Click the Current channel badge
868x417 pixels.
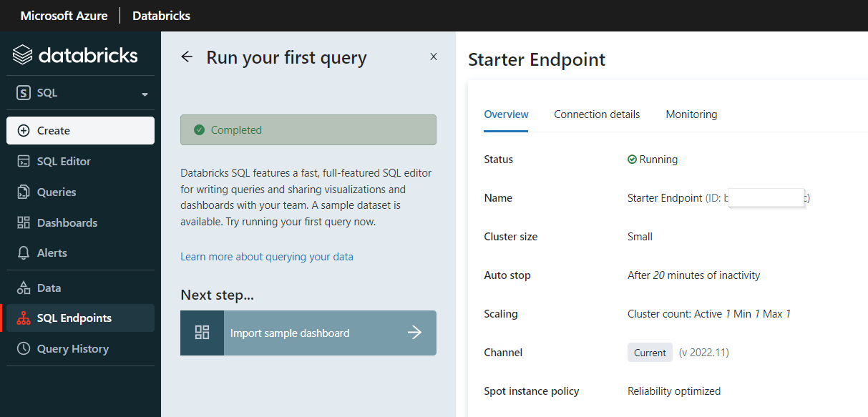pos(650,352)
